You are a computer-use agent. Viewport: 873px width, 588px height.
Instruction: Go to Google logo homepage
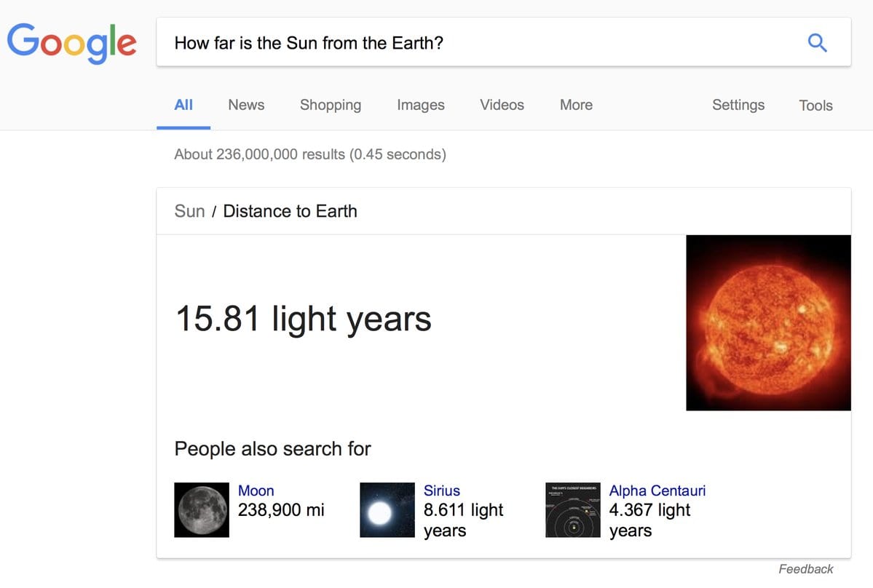click(71, 44)
